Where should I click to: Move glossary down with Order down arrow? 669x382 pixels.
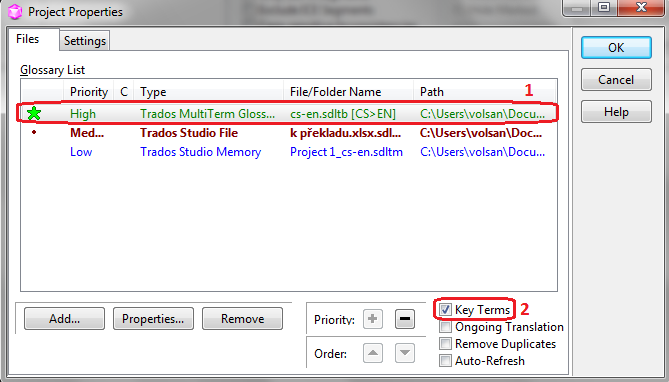pyautogui.click(x=404, y=353)
